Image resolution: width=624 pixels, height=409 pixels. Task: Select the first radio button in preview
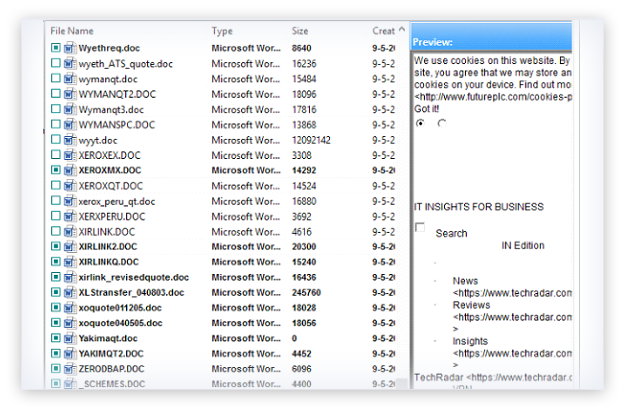coord(420,123)
